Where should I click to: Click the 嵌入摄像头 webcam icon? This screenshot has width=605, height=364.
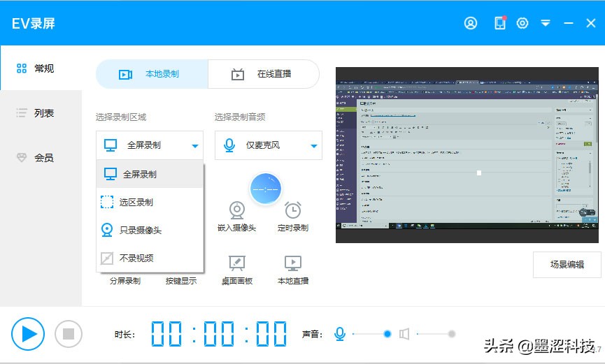pyautogui.click(x=237, y=210)
